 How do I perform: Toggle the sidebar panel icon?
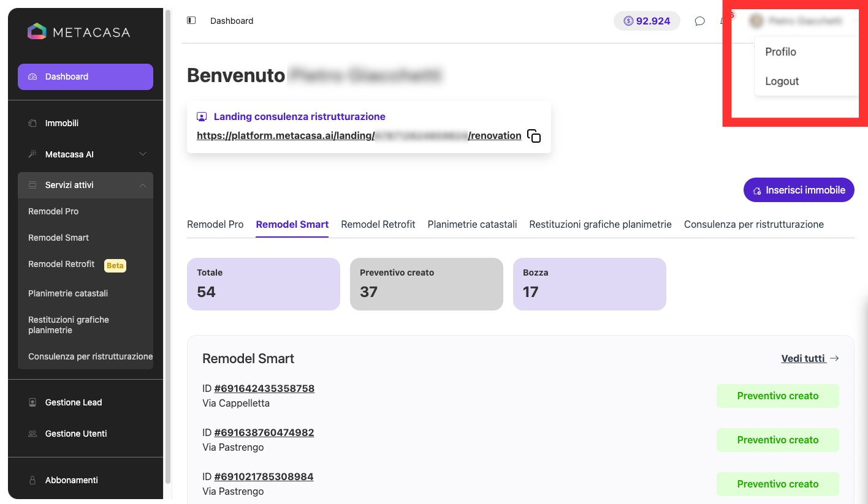pos(191,20)
